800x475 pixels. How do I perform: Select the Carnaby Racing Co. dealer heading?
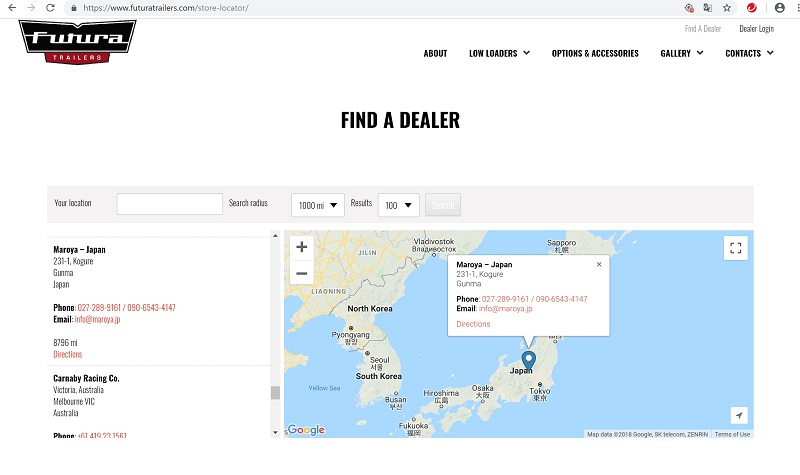pyautogui.click(x=86, y=378)
